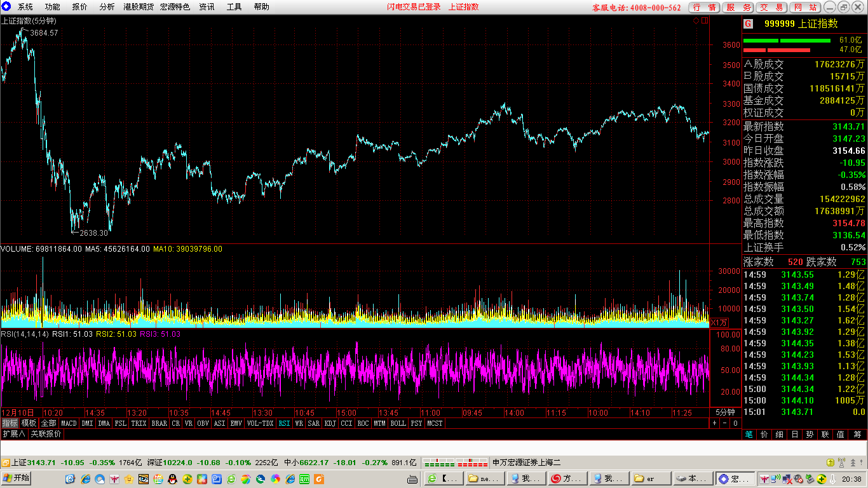The width and height of the screenshot is (868, 488).
Task: Open the 关联报价 tab
Action: (x=46, y=434)
